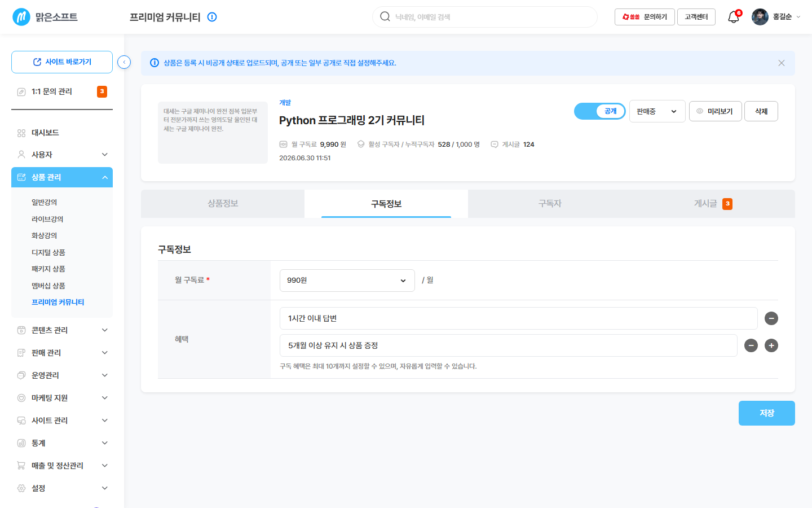Click the 미리보기 button
This screenshot has width=812, height=508.
[715, 111]
